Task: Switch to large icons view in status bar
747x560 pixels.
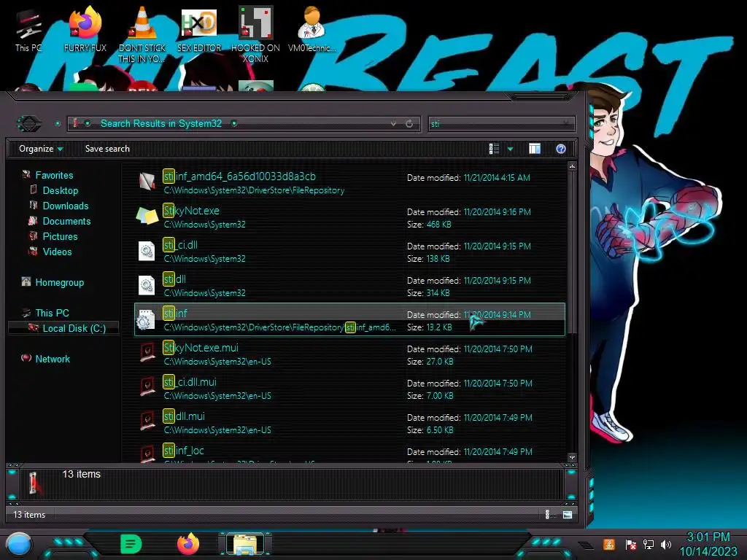Action: pyautogui.click(x=567, y=514)
